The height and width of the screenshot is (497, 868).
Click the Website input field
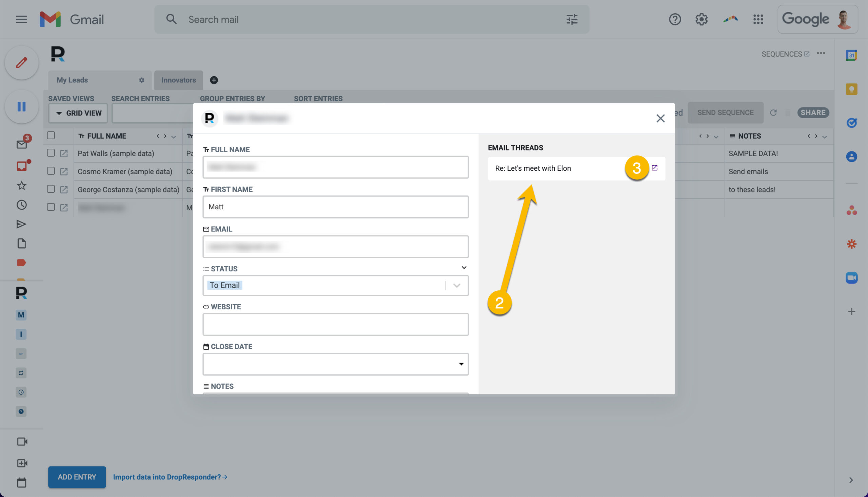coord(335,324)
